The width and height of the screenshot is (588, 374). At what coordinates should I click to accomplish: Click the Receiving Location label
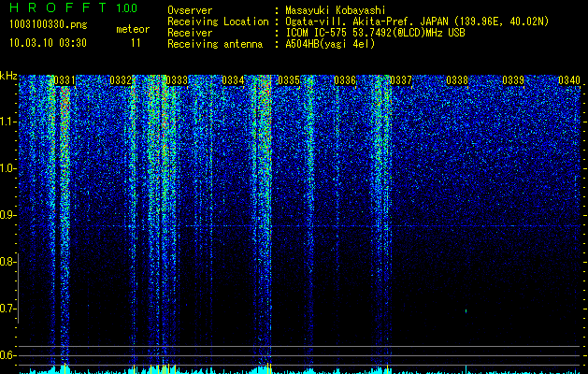coord(218,22)
